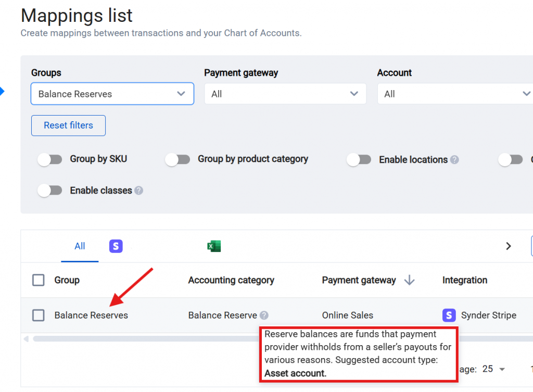Toggle the Enable classes switch
The height and width of the screenshot is (392, 533).
50,191
